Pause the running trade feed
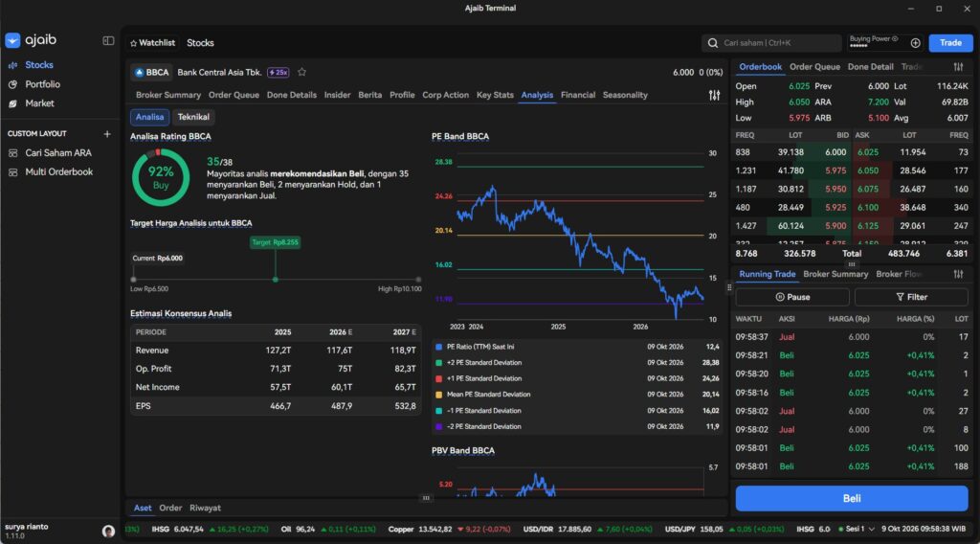 point(792,297)
